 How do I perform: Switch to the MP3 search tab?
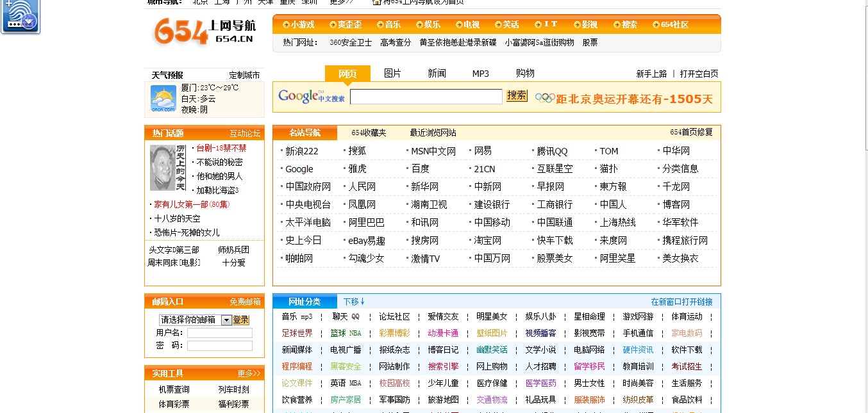pyautogui.click(x=481, y=74)
